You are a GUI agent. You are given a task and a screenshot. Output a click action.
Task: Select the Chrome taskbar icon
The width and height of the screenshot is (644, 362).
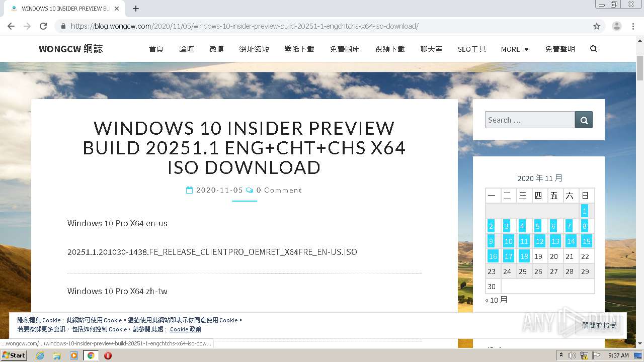pos(91,355)
